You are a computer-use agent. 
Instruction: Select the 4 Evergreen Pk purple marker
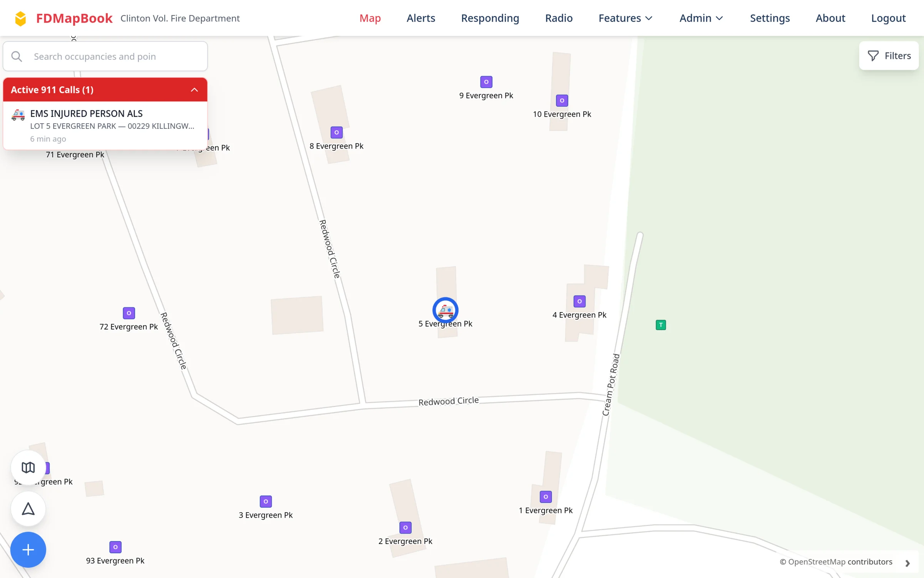(579, 301)
